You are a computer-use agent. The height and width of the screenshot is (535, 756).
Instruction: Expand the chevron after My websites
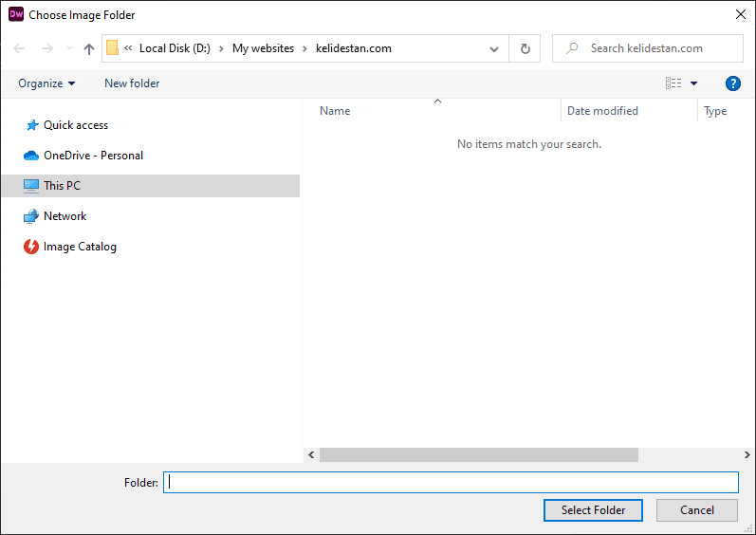tap(304, 48)
